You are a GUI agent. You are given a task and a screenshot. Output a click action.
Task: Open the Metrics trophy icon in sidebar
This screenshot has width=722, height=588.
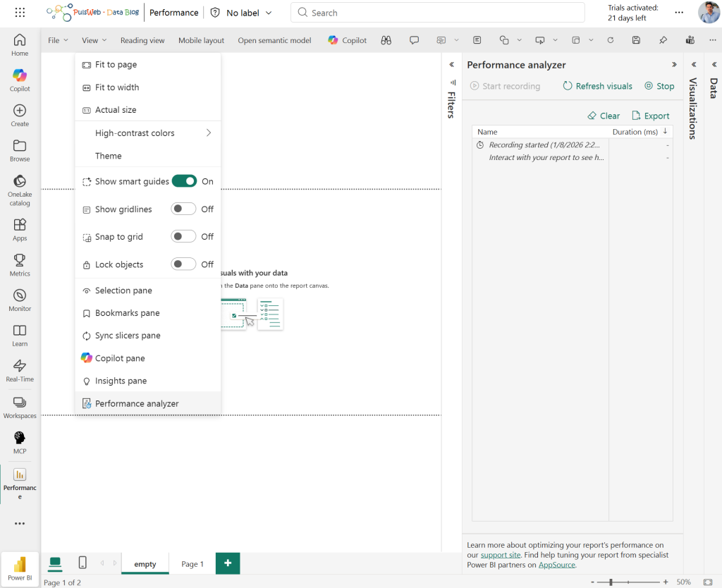tap(20, 264)
